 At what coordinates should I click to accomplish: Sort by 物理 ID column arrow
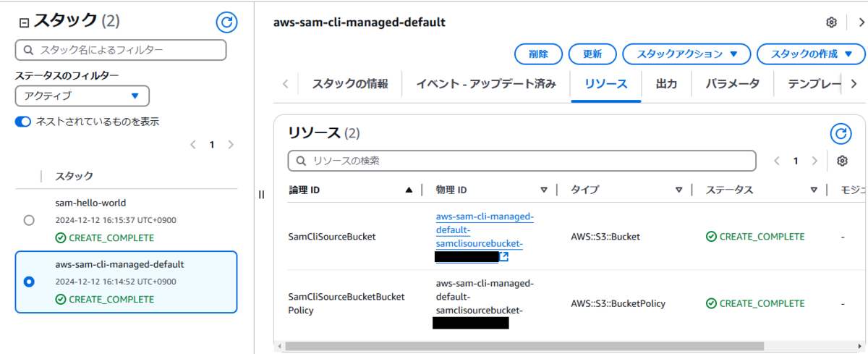point(544,190)
